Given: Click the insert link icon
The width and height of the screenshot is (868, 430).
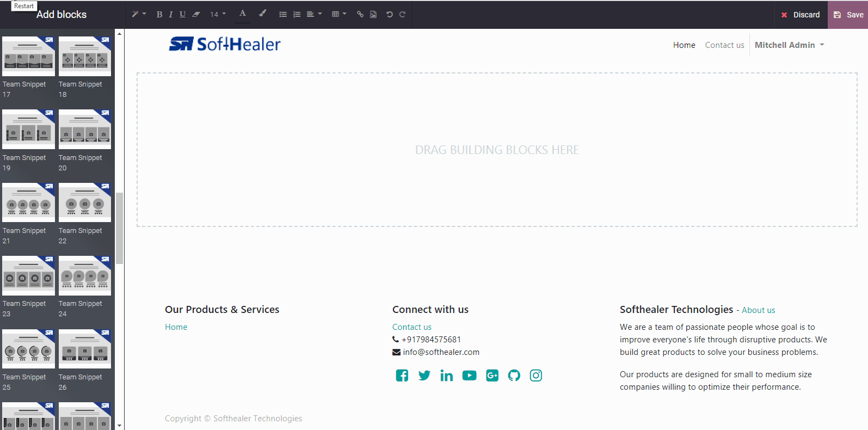Looking at the screenshot, I should coord(360,14).
